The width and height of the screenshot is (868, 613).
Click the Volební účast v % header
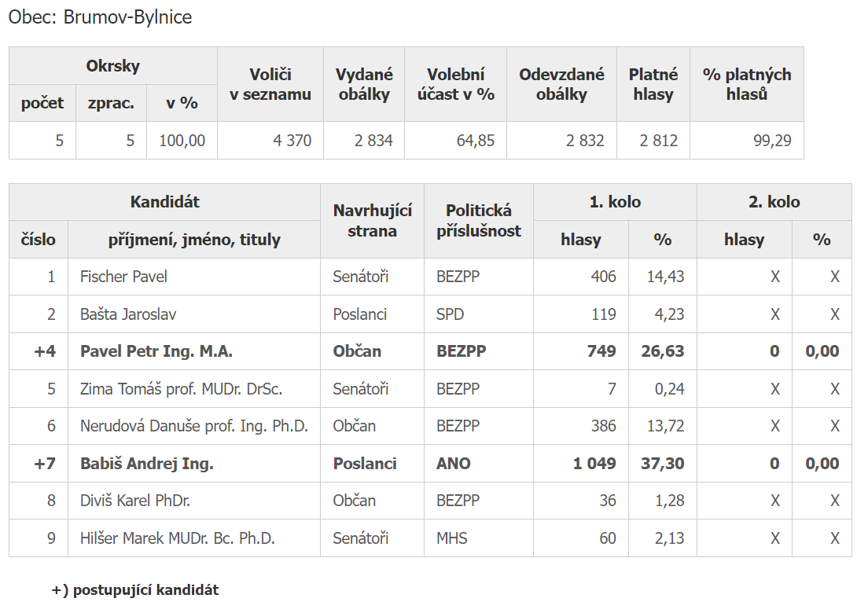pos(455,84)
